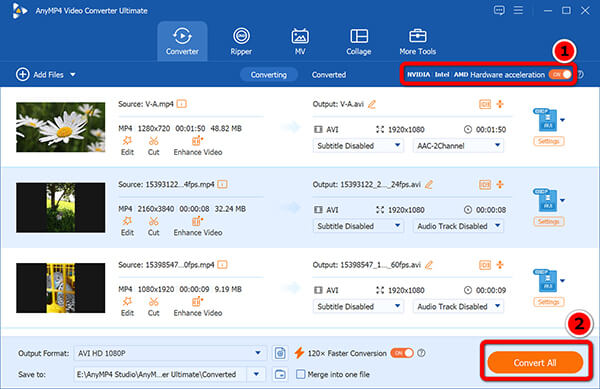
Task: Click AVI format icon for V-A.avi
Action: [x=546, y=120]
